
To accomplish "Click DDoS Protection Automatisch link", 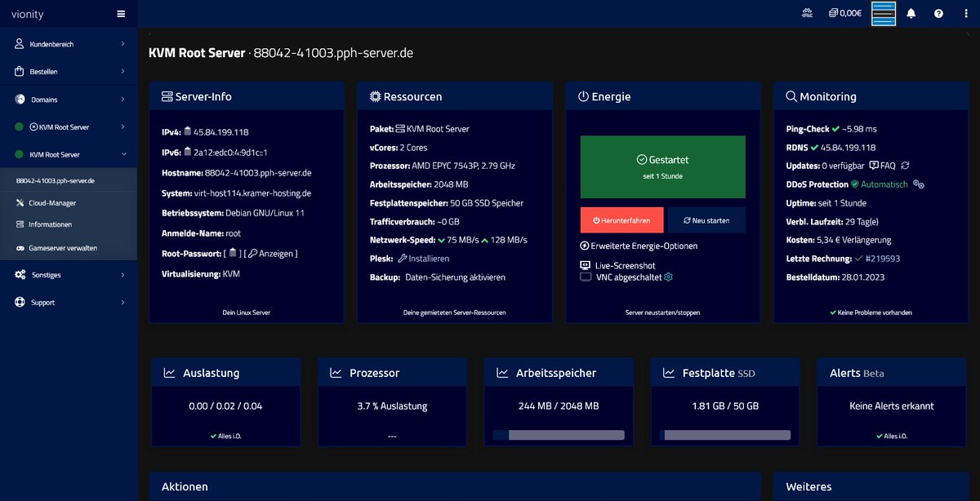I will pyautogui.click(x=879, y=184).
